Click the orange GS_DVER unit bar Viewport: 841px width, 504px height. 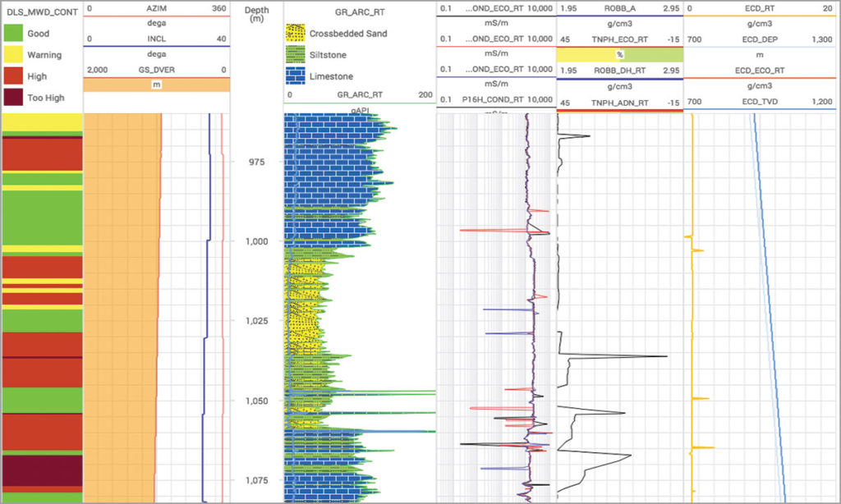pos(157,85)
